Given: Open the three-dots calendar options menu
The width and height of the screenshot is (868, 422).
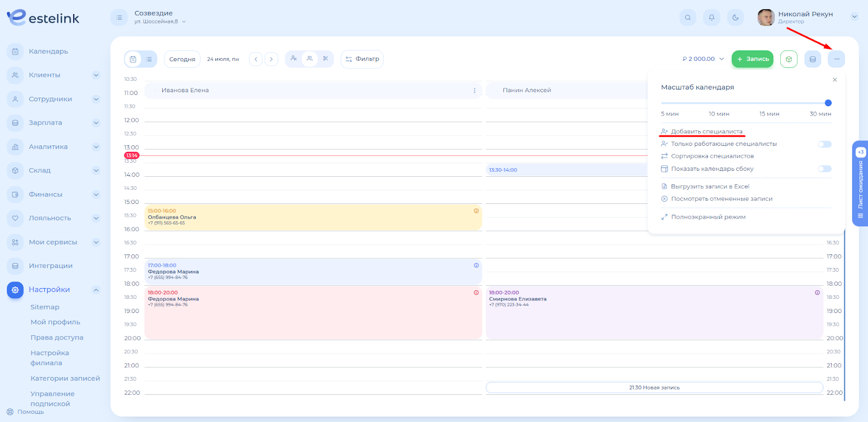Looking at the screenshot, I should pyautogui.click(x=836, y=59).
